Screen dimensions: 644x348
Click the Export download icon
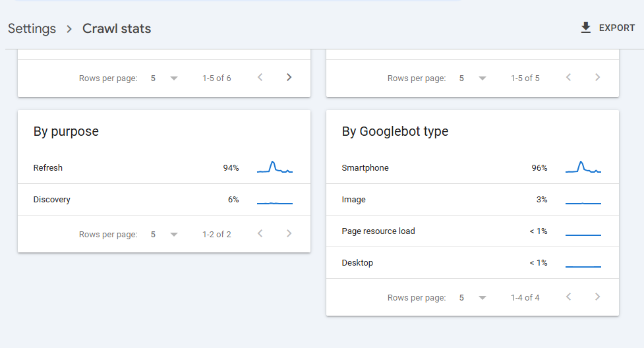pos(586,28)
